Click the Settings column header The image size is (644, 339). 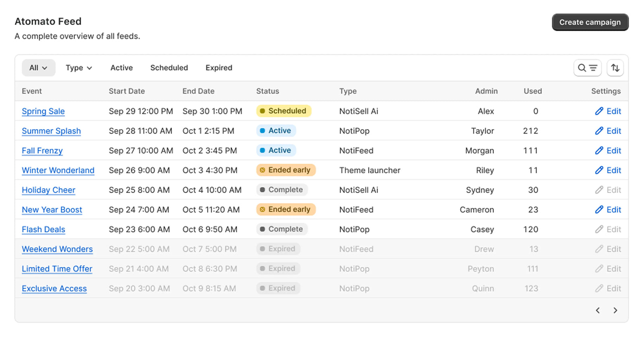point(606,91)
